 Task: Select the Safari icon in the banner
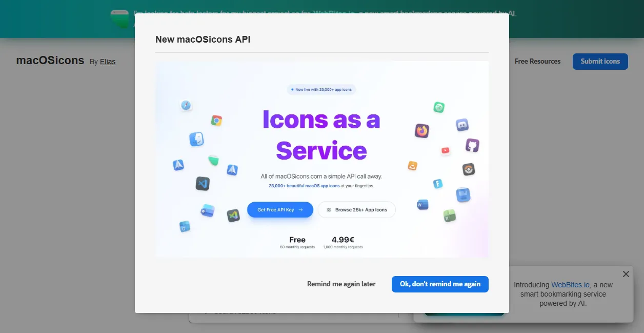[x=185, y=106]
